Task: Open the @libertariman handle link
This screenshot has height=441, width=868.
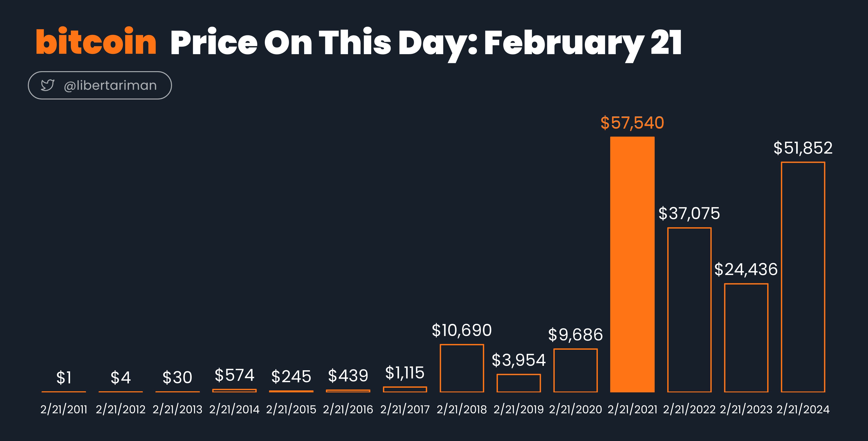Action: [110, 85]
